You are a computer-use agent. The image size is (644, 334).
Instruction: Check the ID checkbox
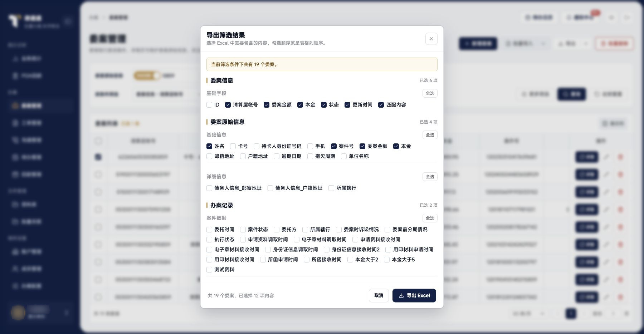209,105
